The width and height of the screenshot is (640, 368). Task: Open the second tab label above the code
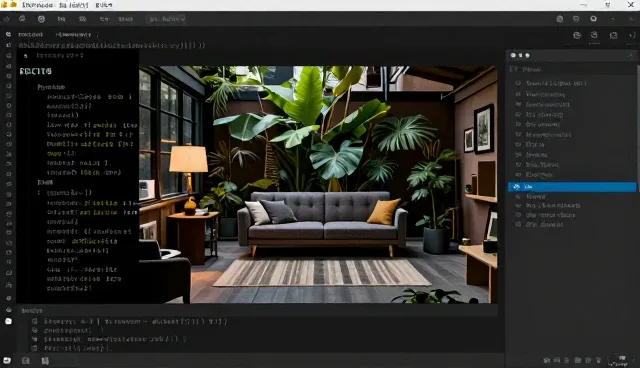coord(73,35)
